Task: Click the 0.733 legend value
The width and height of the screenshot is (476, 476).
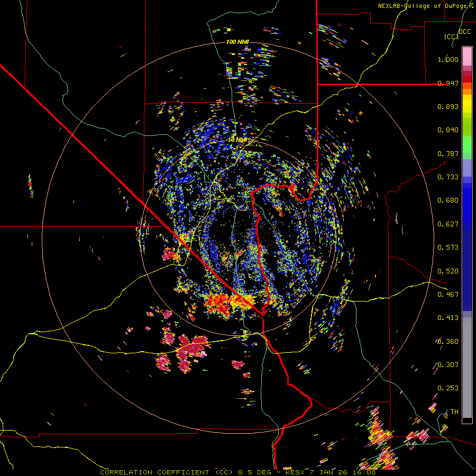Action: (448, 177)
